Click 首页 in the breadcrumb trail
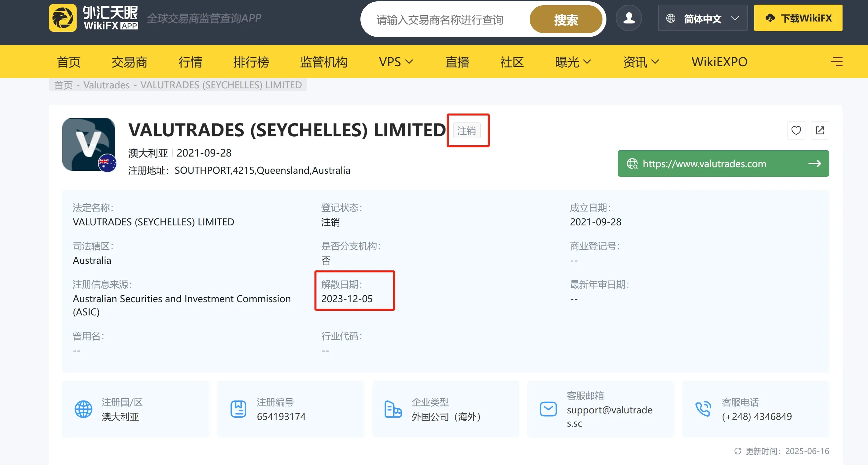Viewport: 868px width, 465px height. click(63, 85)
